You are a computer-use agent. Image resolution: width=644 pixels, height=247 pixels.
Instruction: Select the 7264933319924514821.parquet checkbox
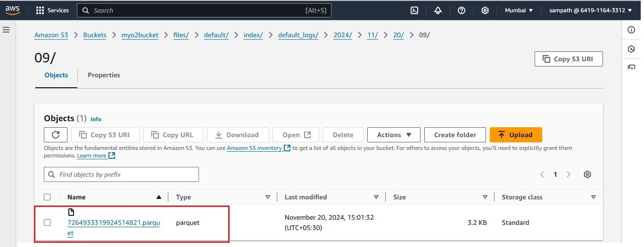[x=47, y=222]
